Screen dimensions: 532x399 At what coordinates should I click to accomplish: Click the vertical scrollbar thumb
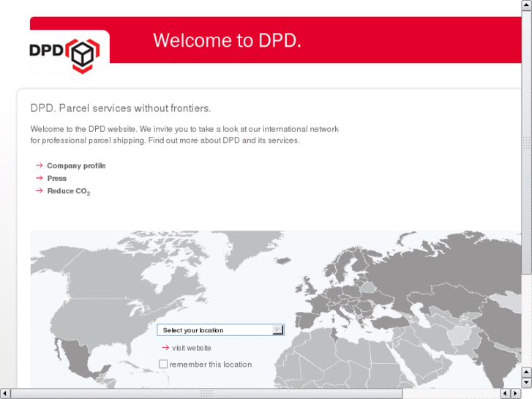click(527, 142)
